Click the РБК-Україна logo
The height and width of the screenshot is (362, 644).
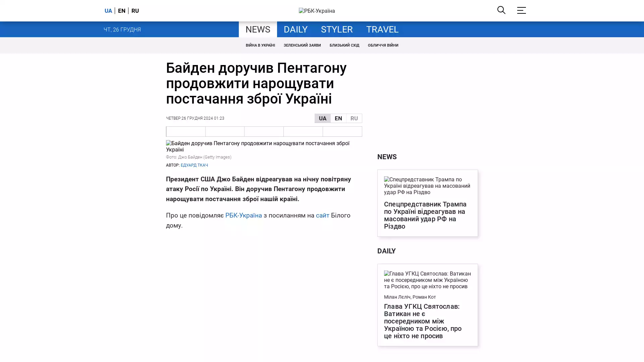(x=317, y=11)
